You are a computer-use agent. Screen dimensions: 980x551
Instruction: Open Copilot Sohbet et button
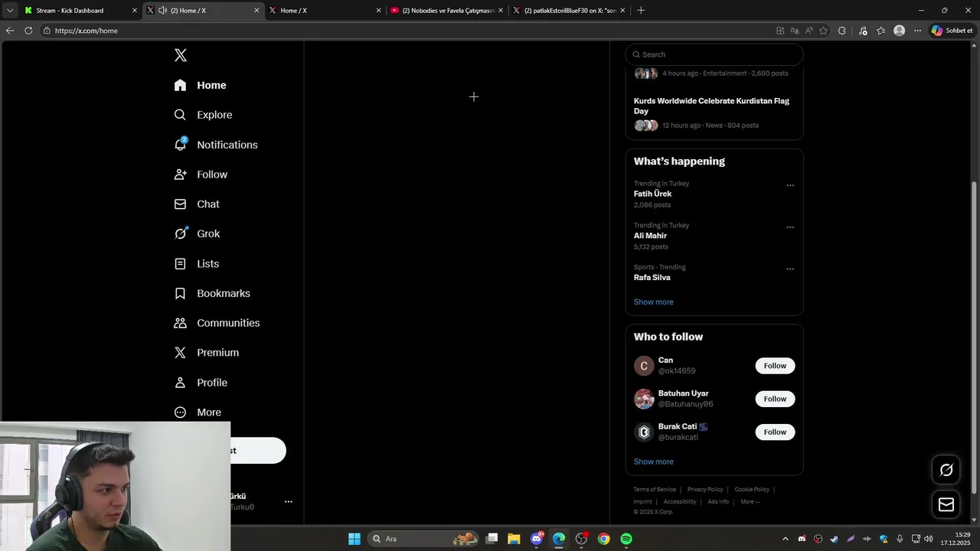[952, 31]
